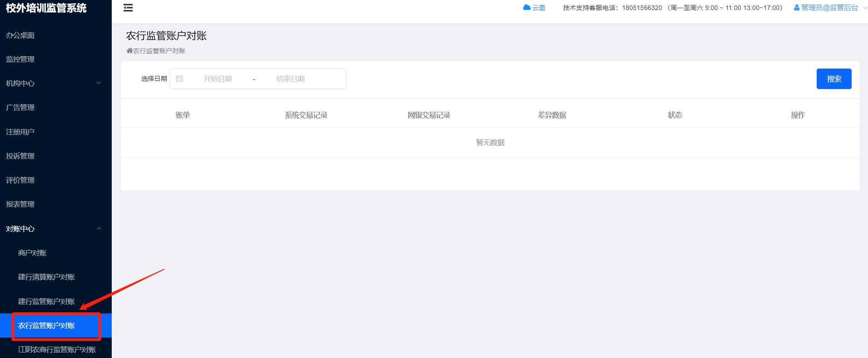Open the 注册用户 page
Image resolution: width=868 pixels, height=358 pixels.
[x=20, y=132]
